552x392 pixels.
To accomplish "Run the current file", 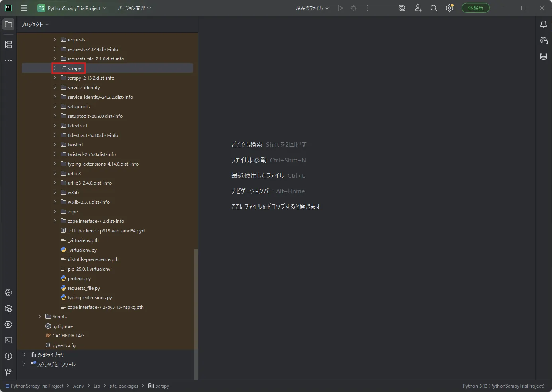I will (x=340, y=8).
